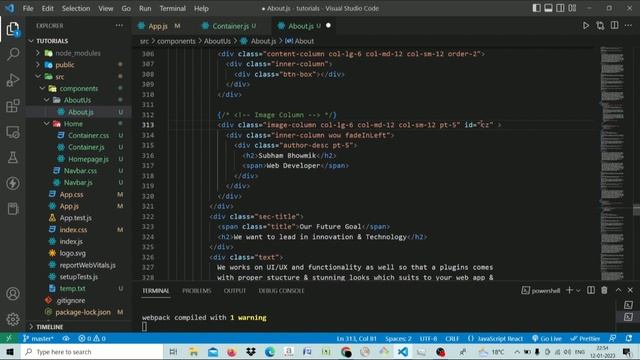Toggle the primary side bar layout icon

click(536, 8)
